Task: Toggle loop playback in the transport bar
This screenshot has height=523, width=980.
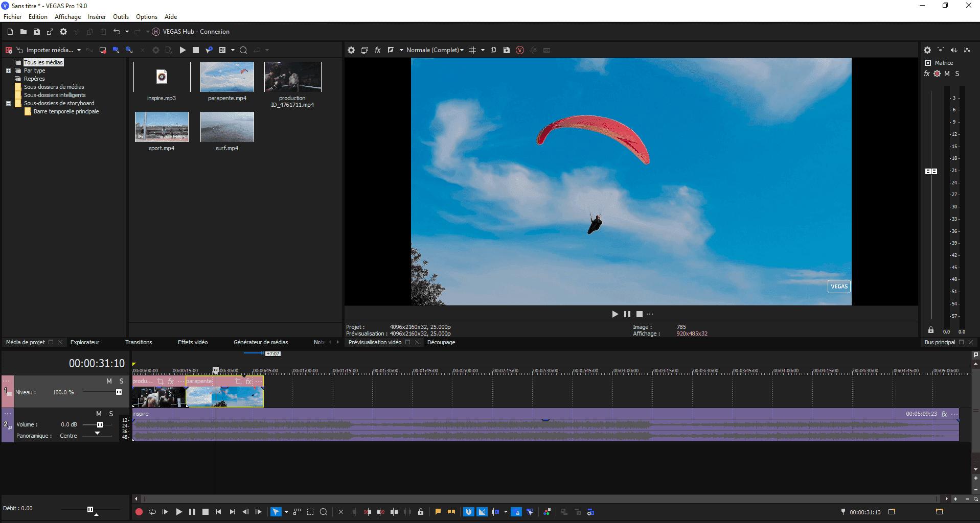Action: pyautogui.click(x=152, y=512)
